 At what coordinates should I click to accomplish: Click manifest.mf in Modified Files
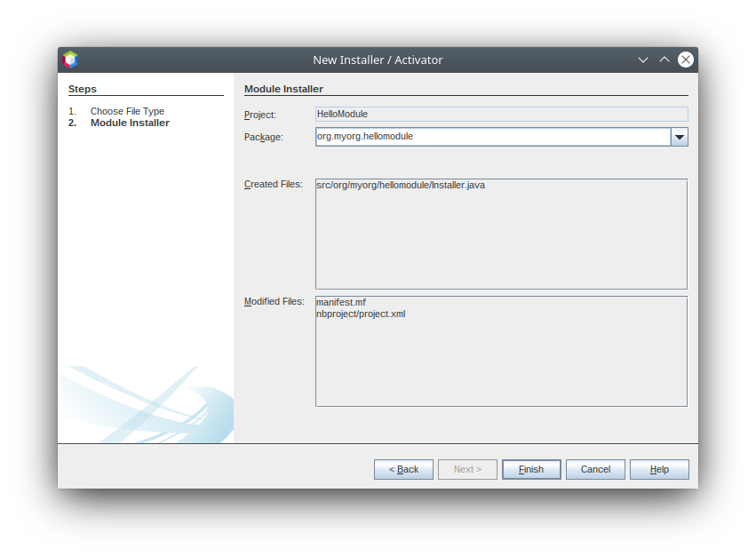tap(341, 302)
